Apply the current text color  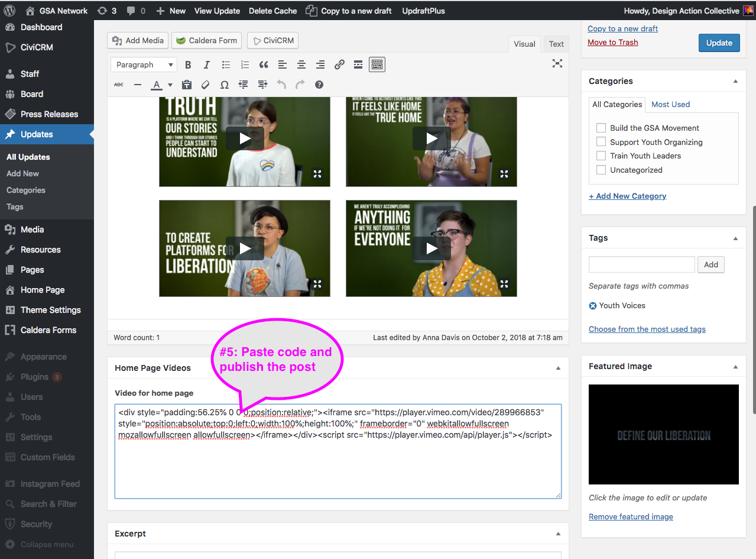(x=157, y=85)
